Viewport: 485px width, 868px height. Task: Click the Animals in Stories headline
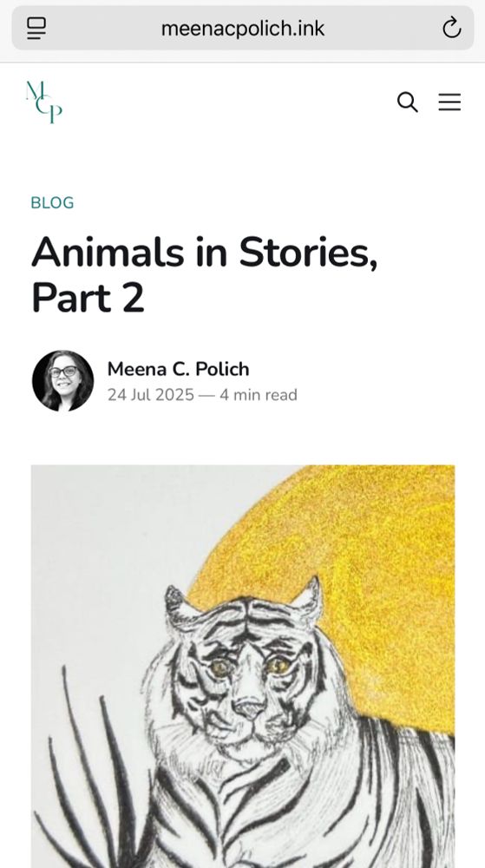point(205,252)
